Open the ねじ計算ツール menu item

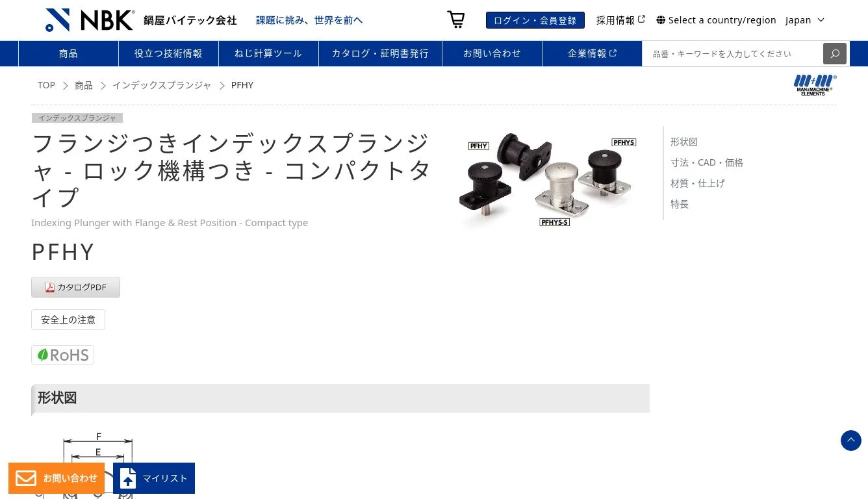pyautogui.click(x=268, y=53)
